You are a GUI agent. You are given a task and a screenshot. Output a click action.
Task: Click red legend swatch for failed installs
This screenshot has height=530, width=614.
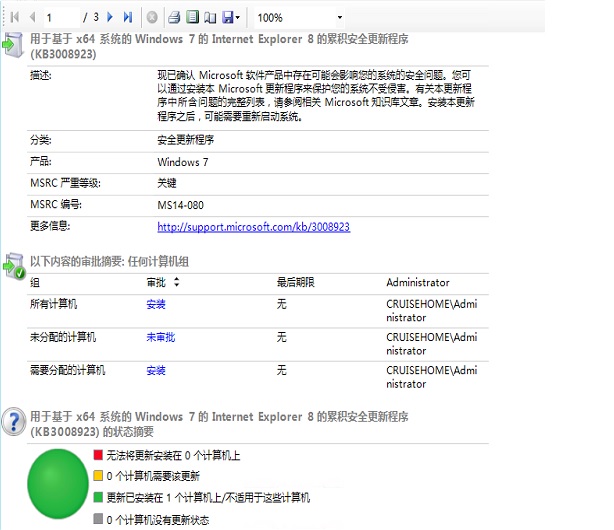tap(98, 455)
